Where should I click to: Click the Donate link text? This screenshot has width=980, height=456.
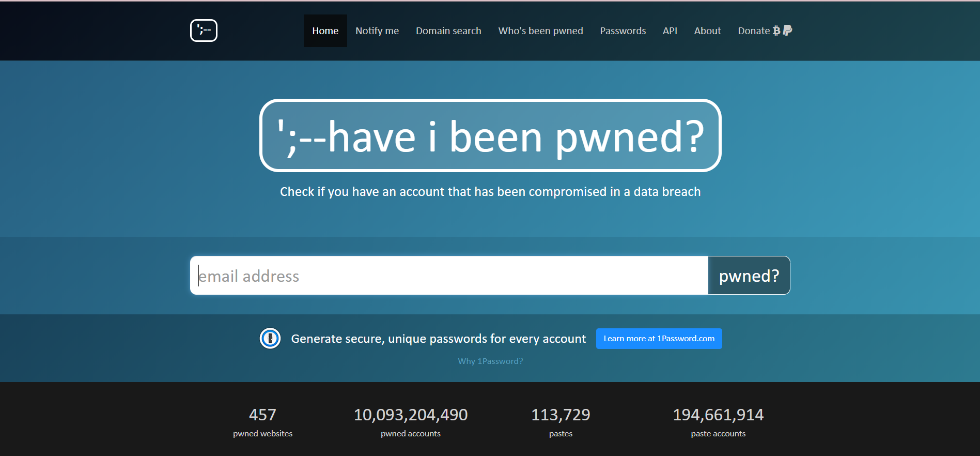[753, 31]
